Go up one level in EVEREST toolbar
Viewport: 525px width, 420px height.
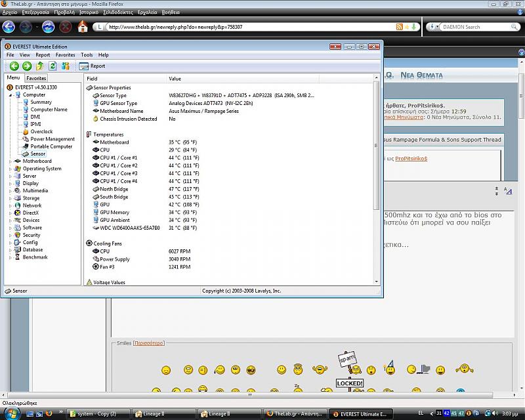pos(40,66)
